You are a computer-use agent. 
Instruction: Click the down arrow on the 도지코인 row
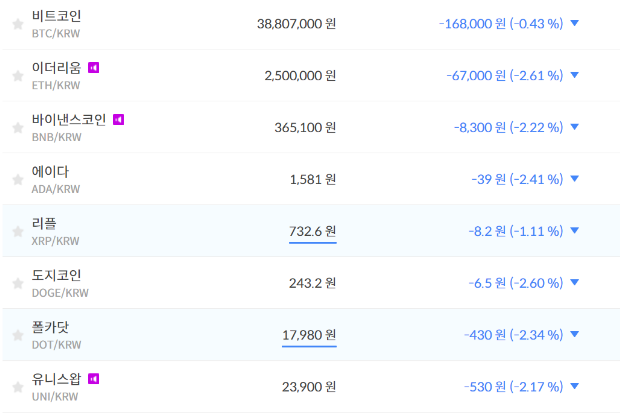coord(574,283)
